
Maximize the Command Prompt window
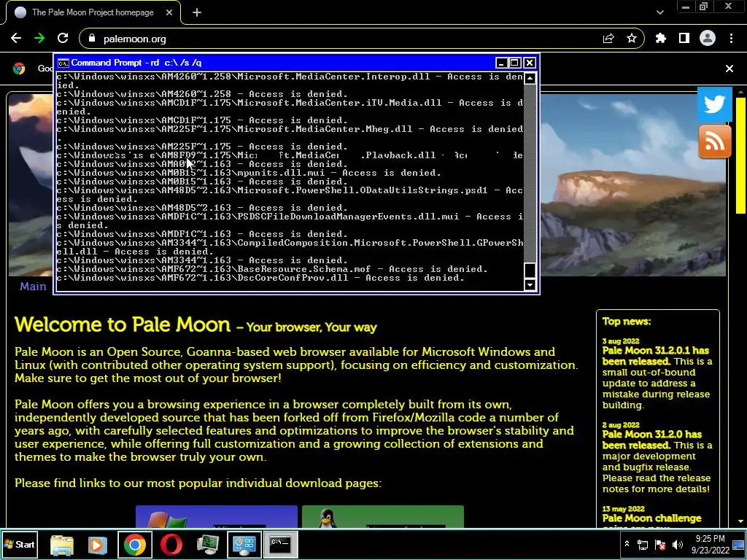click(x=514, y=63)
